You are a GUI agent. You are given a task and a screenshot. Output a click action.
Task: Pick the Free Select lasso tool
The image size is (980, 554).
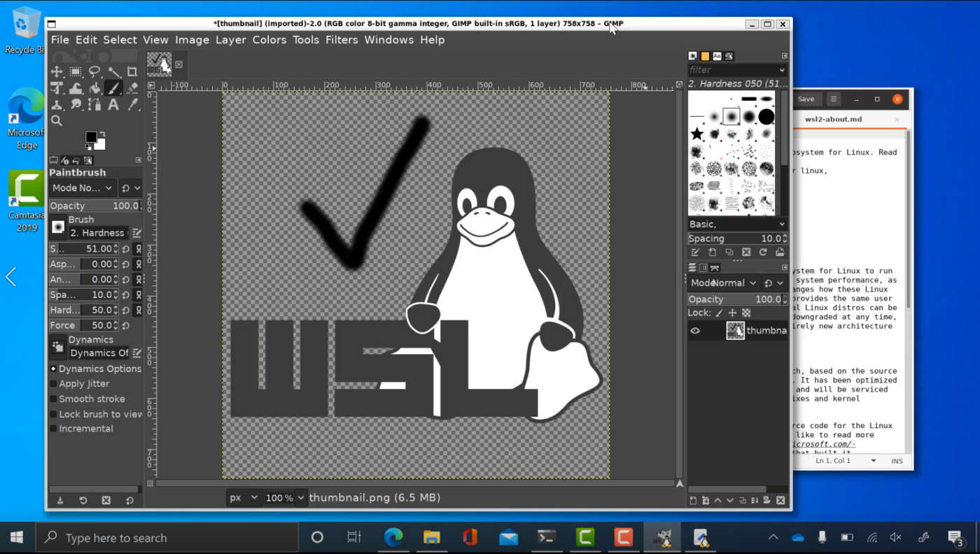(94, 71)
